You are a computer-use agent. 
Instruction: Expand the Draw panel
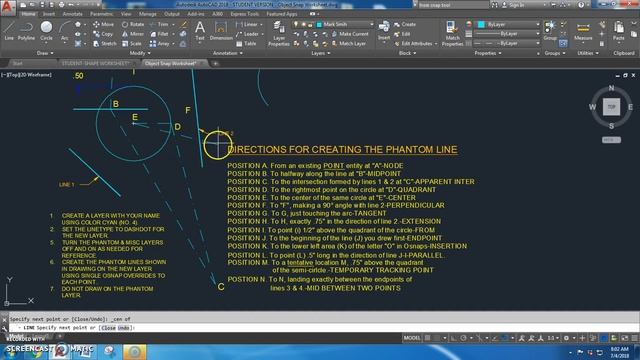tap(45, 53)
